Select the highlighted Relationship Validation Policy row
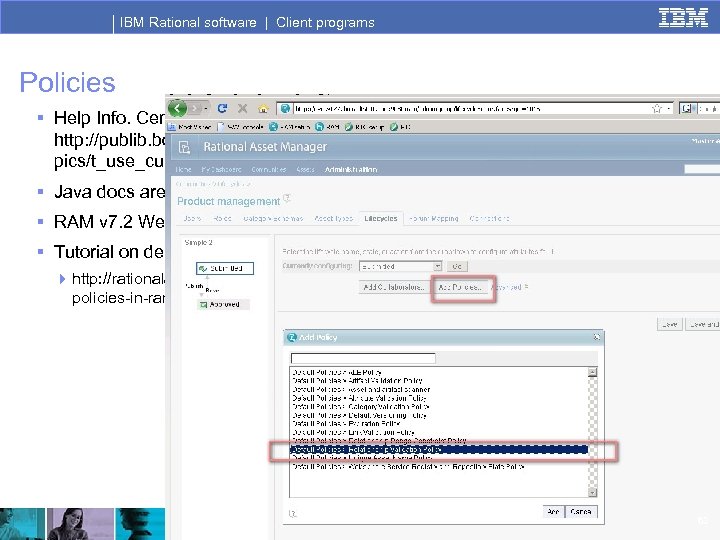 (439, 450)
